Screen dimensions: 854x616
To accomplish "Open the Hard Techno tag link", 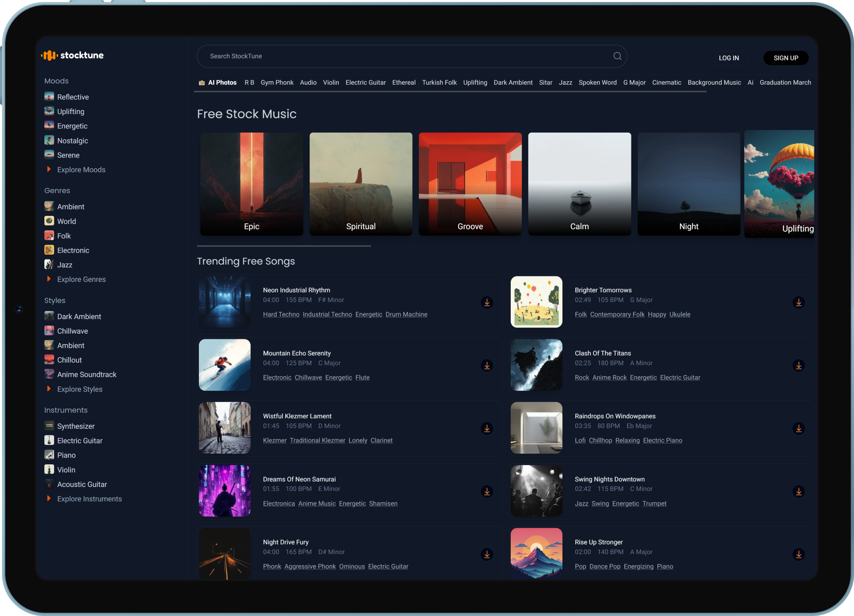I will [x=281, y=314].
